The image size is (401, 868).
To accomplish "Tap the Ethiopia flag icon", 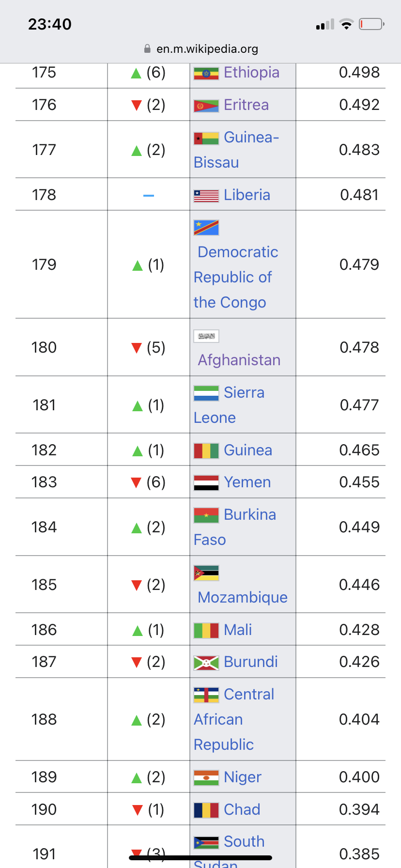I will point(206,74).
